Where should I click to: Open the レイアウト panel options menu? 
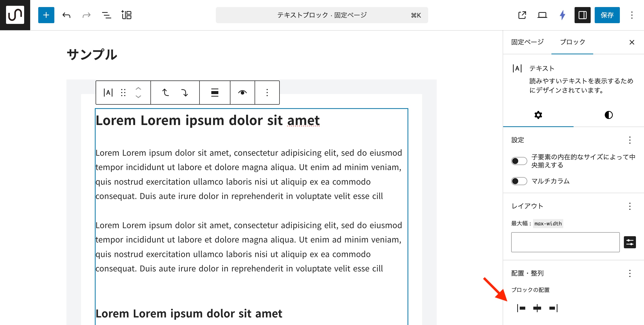coord(630,206)
